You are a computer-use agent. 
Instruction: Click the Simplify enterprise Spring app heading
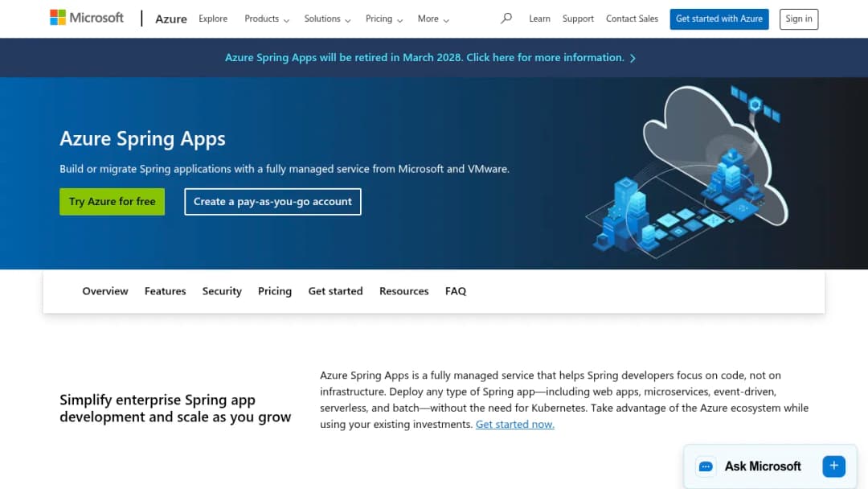(175, 408)
